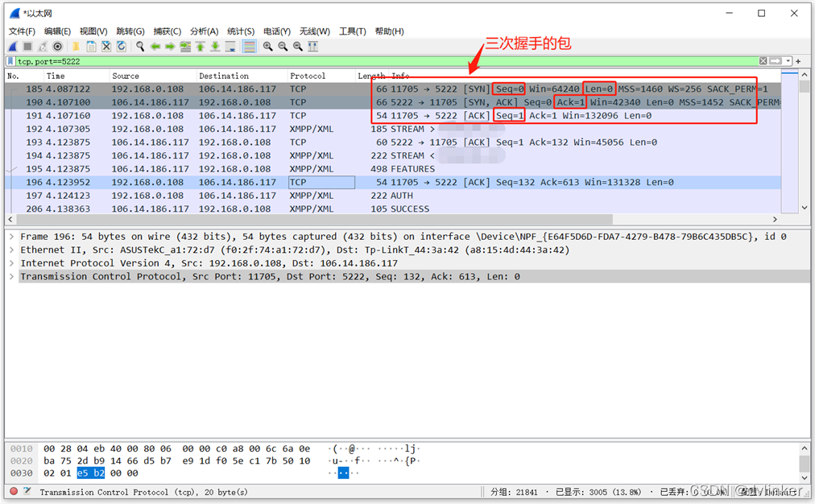Screen dimensions: 815x504
Task: Open the 统计(S) menu
Action: 241,31
